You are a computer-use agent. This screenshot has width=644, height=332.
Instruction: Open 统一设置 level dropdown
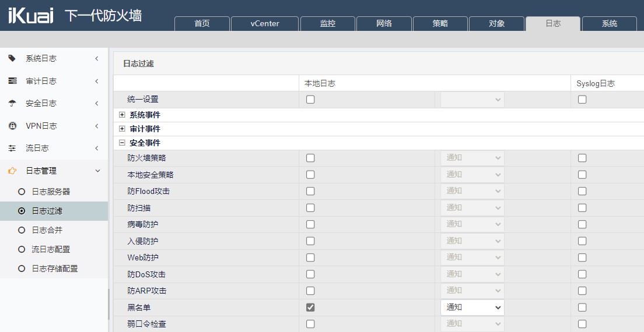coord(473,99)
